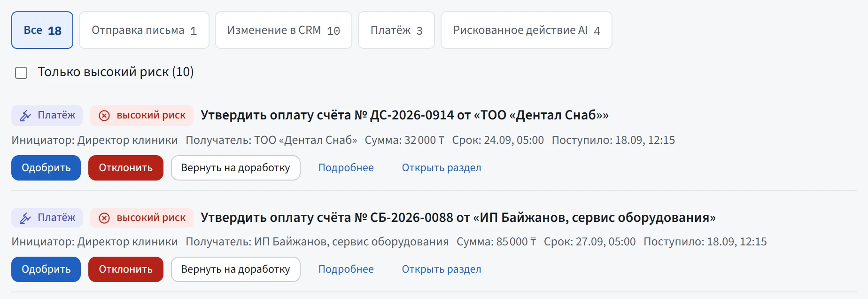Image resolution: width=868 pixels, height=299 pixels.
Task: Open the Изменение в CRM tab
Action: [x=284, y=30]
